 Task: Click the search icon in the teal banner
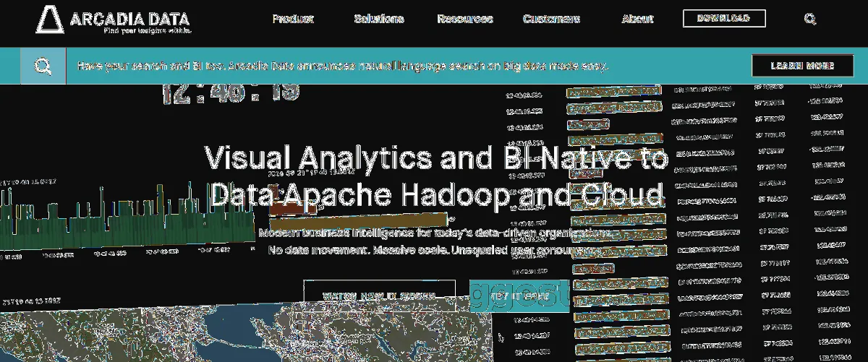click(x=43, y=66)
